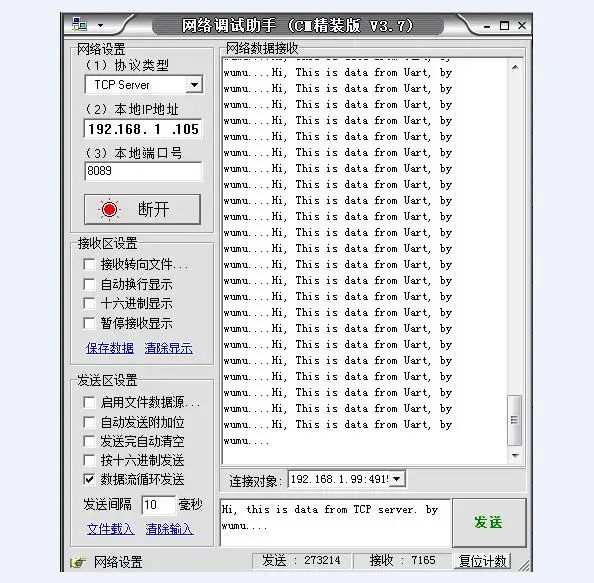Enable the 十六进制显示 checkbox

click(x=89, y=303)
